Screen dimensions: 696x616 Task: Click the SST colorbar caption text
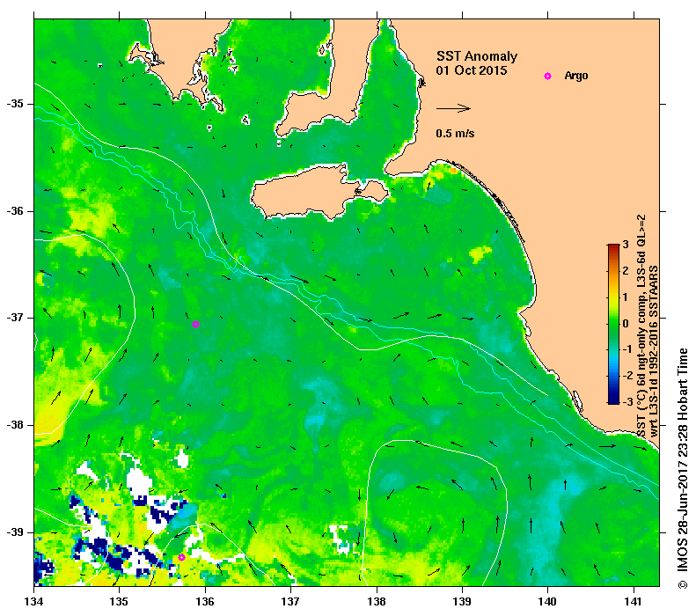(647, 326)
